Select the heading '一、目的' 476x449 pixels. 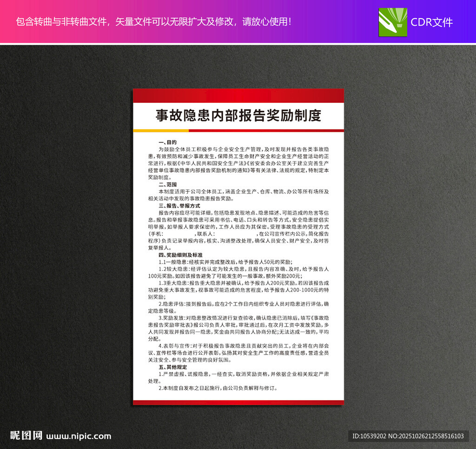click(167, 142)
